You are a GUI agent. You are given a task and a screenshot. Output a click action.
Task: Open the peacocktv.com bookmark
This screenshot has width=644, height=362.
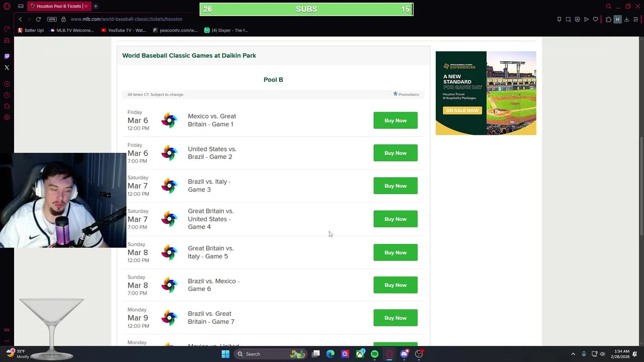coord(175,30)
